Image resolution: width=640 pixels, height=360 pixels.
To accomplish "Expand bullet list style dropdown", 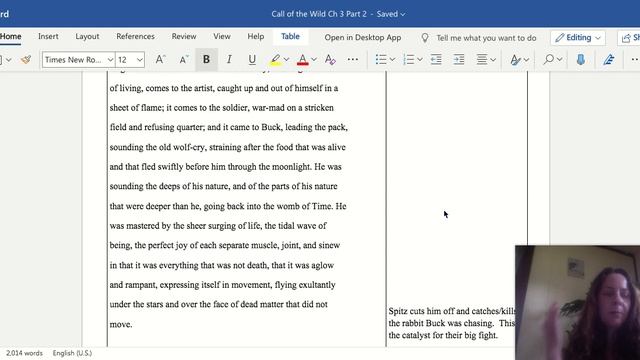I will 392,60.
